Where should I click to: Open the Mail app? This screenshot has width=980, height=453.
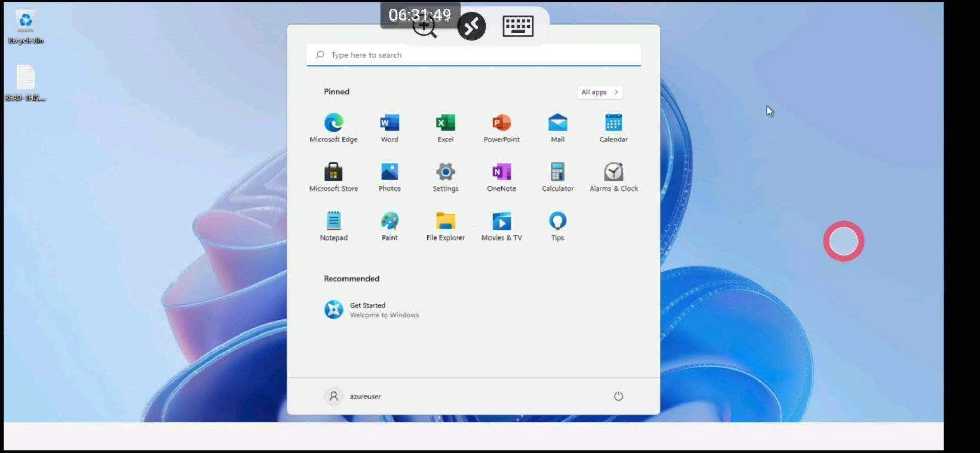(557, 128)
